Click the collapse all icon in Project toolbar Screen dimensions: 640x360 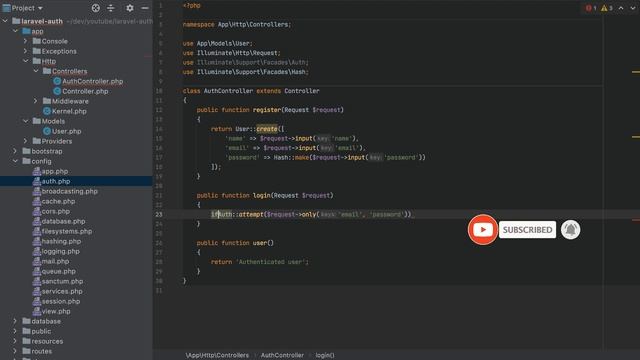(111, 8)
